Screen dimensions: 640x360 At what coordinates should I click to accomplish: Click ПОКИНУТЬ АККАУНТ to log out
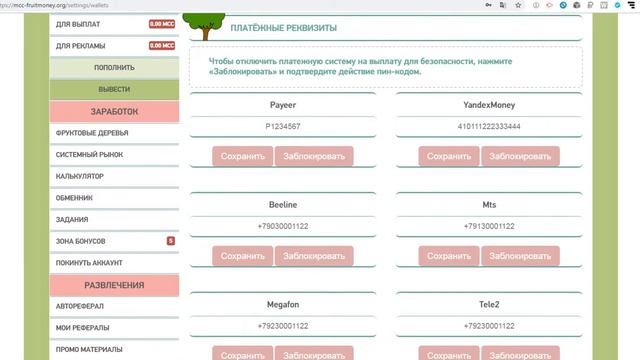[114, 263]
